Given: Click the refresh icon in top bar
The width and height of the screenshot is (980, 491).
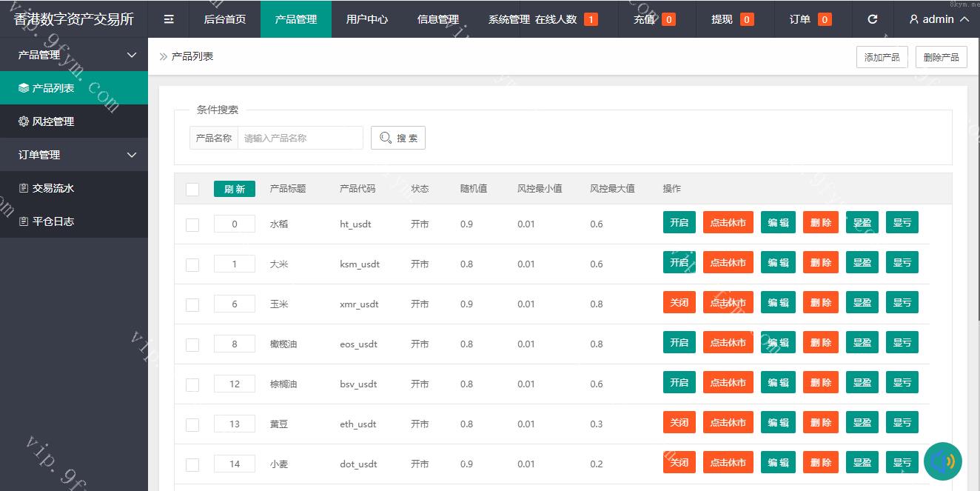Looking at the screenshot, I should click(872, 19).
